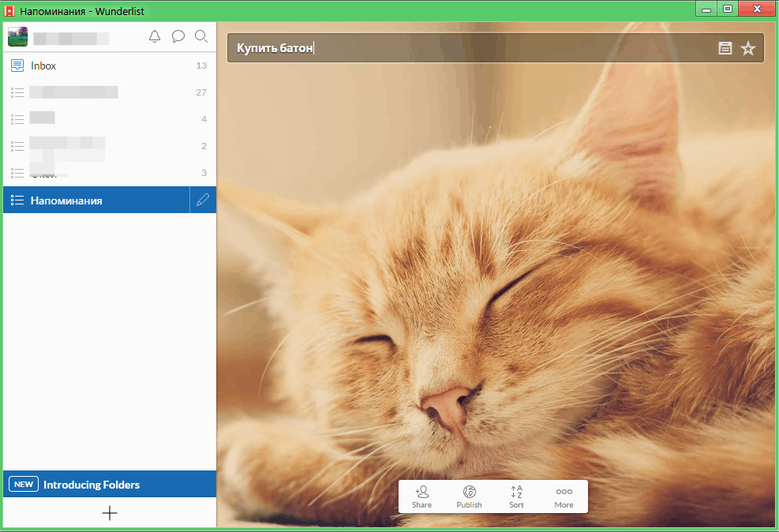Click the search magnifier icon
Screen dimensions: 779x532
point(201,36)
